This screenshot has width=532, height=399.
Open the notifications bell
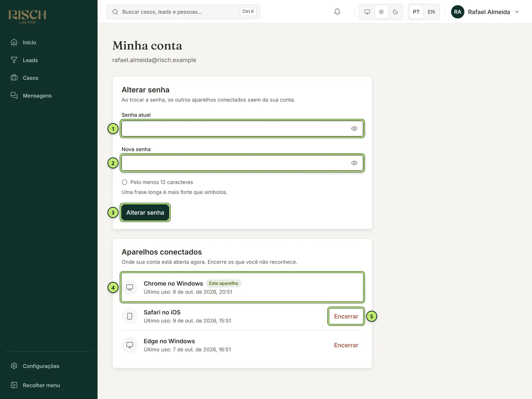coord(337,12)
